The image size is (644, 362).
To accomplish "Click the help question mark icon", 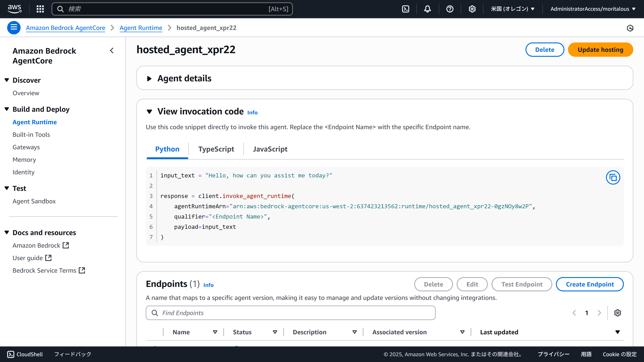I will click(449, 9).
